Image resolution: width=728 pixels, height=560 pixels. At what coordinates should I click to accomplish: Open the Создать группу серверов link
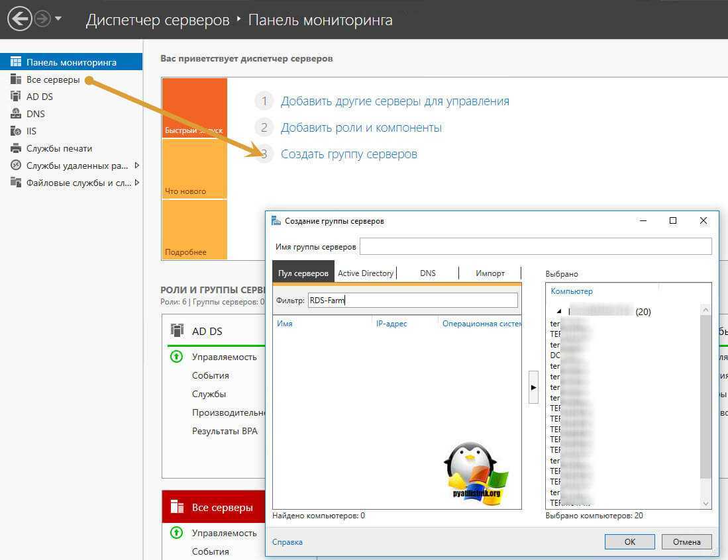point(348,154)
